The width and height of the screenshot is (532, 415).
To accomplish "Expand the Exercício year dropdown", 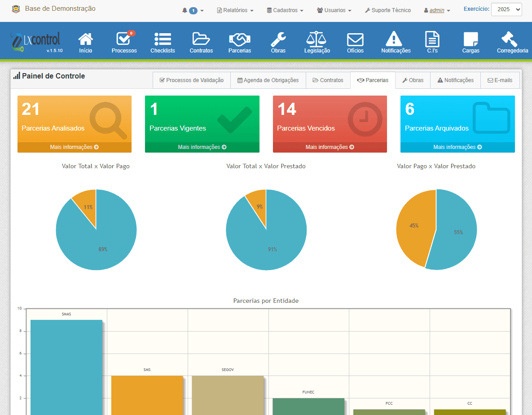I will pyautogui.click(x=506, y=9).
